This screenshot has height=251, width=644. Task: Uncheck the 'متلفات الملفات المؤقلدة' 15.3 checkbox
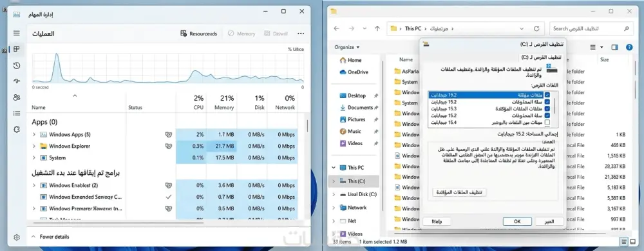[547, 108]
